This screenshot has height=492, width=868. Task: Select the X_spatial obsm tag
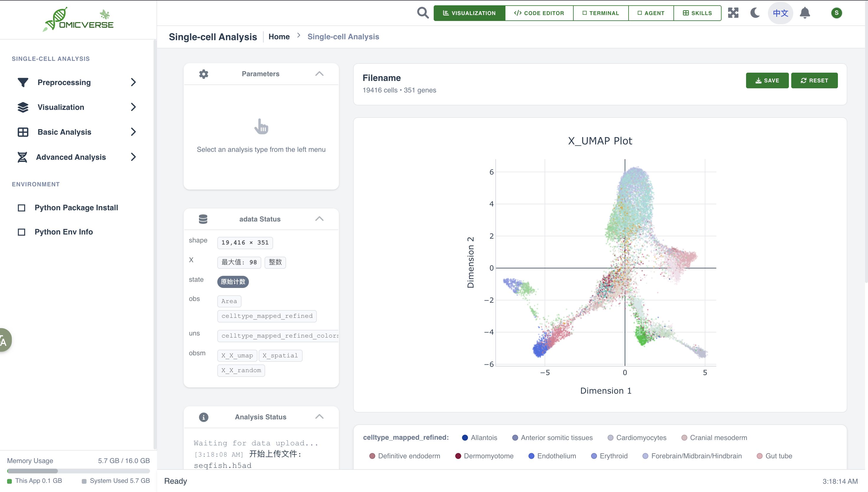pyautogui.click(x=280, y=356)
